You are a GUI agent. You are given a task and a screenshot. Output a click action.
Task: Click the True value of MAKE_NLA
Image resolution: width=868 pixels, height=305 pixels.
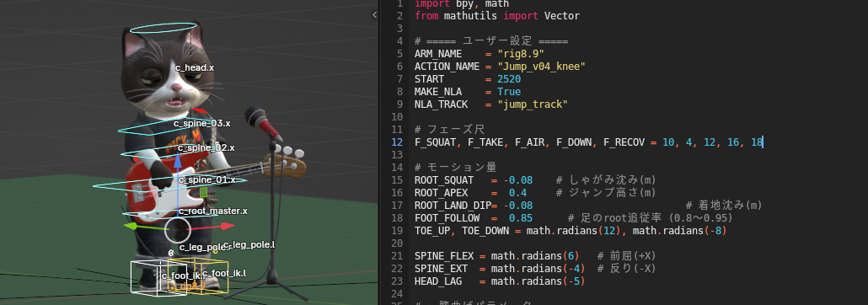click(509, 91)
